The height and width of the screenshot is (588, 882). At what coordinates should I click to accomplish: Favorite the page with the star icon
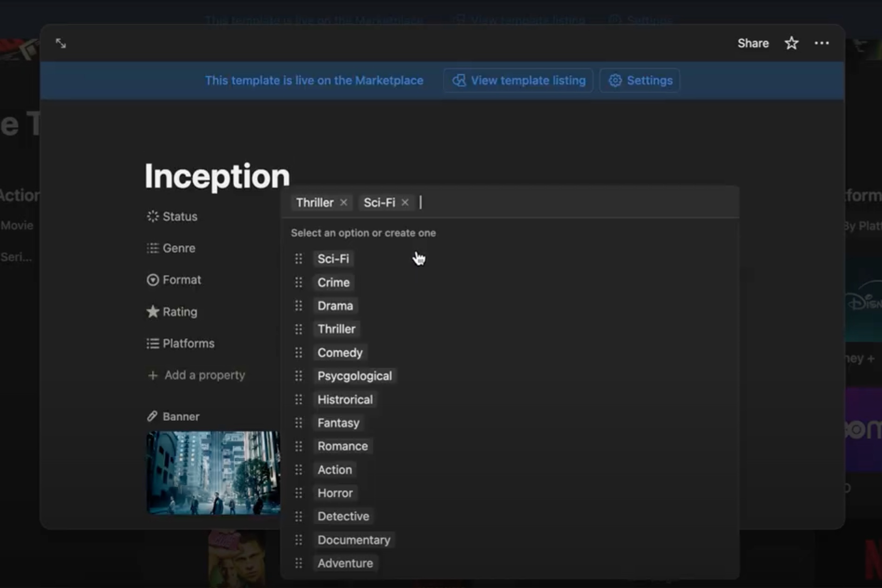pyautogui.click(x=791, y=43)
